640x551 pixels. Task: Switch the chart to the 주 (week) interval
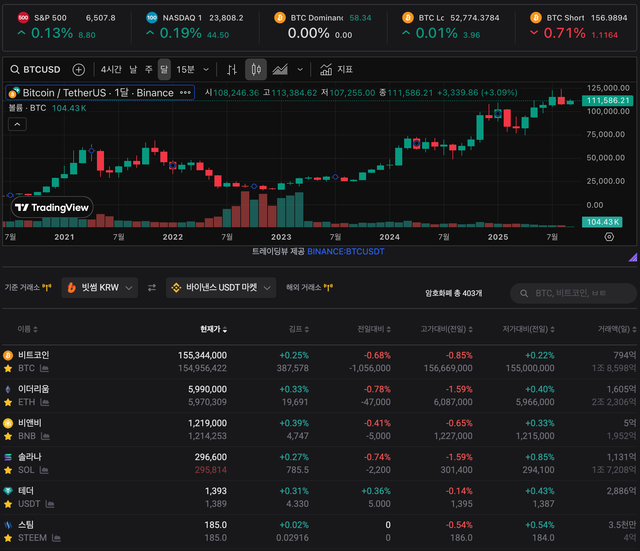pyautogui.click(x=149, y=69)
